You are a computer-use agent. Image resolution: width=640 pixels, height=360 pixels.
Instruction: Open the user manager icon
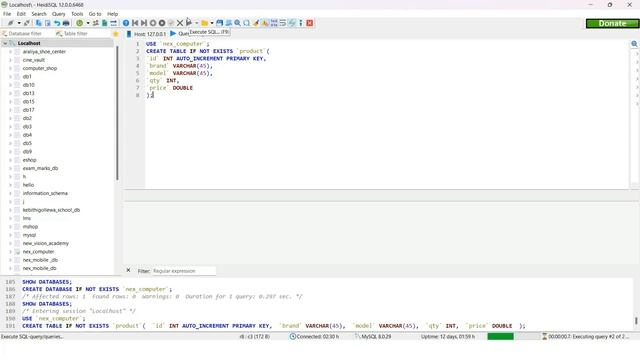96,23
